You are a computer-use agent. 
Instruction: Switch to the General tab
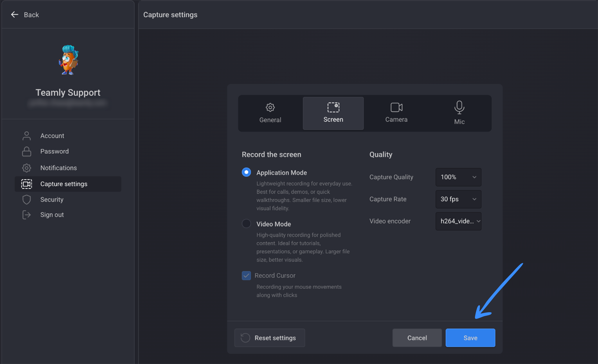(x=270, y=113)
